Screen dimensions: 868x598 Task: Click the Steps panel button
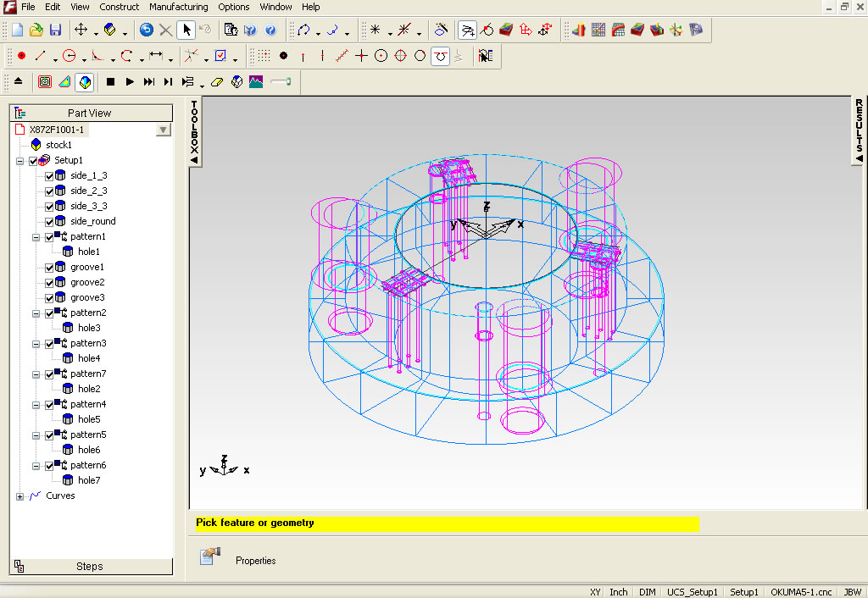tap(90, 567)
